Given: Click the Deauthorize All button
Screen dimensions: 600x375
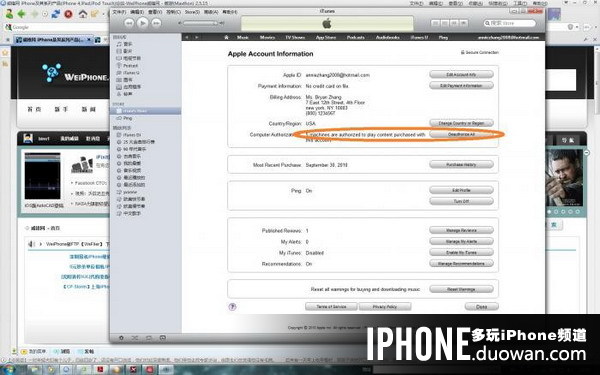Looking at the screenshot, I should point(461,134).
